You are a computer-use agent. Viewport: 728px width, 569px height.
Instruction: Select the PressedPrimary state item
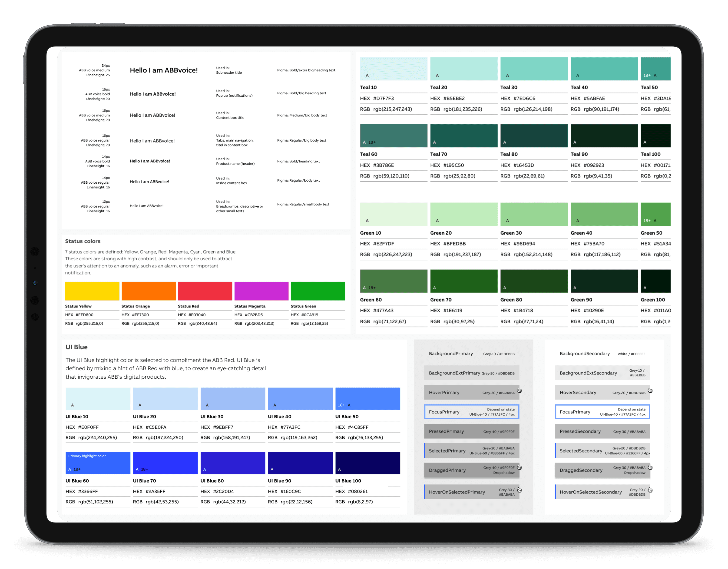click(471, 431)
